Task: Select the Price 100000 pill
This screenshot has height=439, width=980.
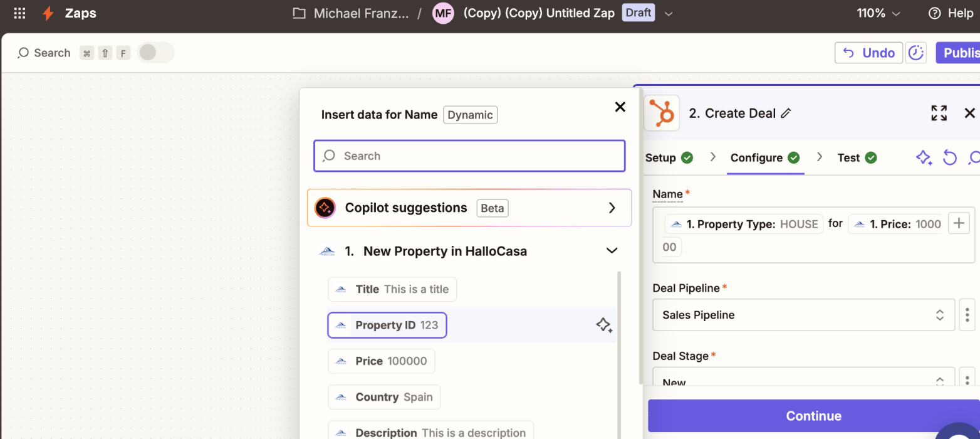Action: 381,361
